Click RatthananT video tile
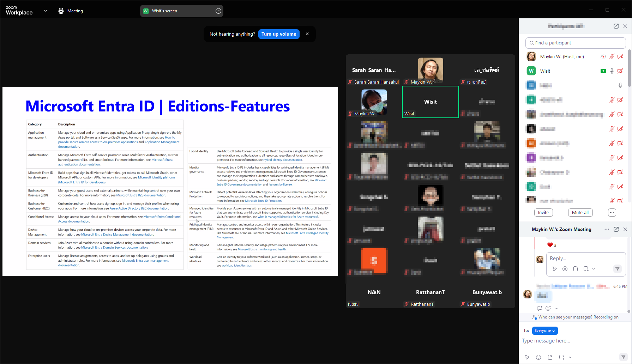The height and width of the screenshot is (364, 632). [x=431, y=292]
